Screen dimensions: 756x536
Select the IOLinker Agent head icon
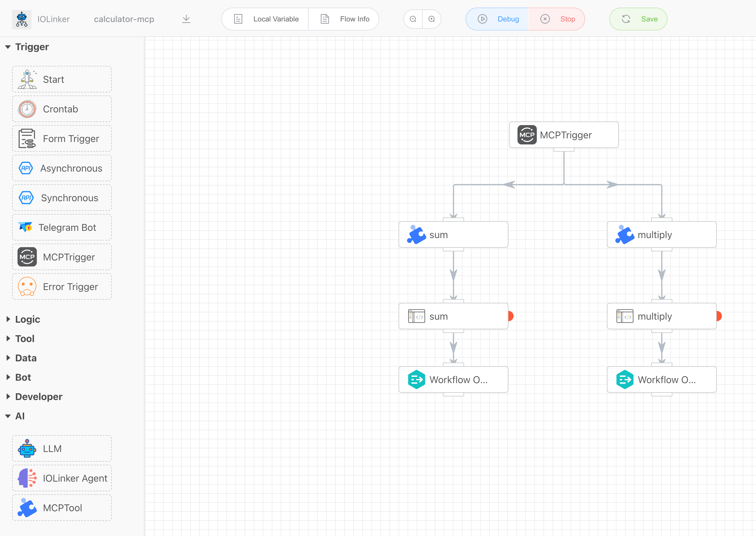tap(27, 478)
